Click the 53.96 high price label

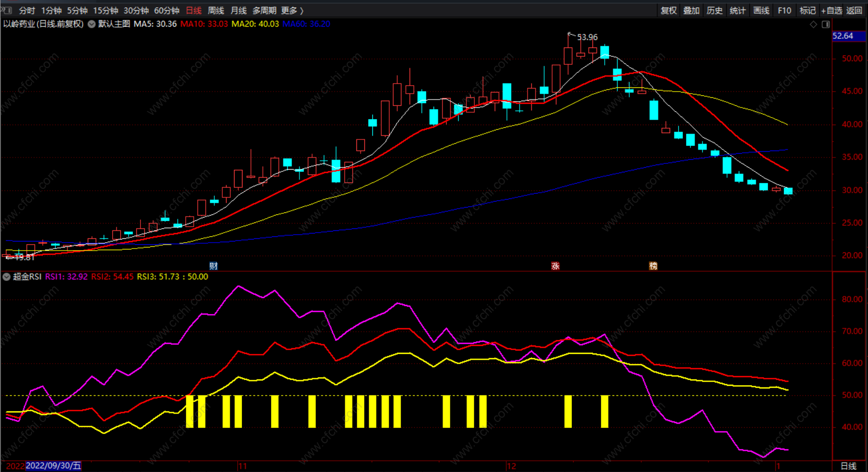coord(587,37)
